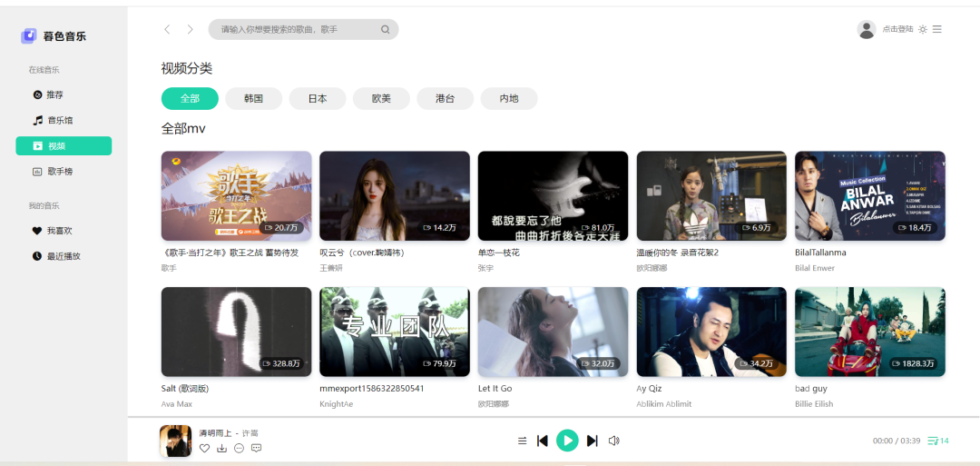Open the song comments icon

coord(256,448)
